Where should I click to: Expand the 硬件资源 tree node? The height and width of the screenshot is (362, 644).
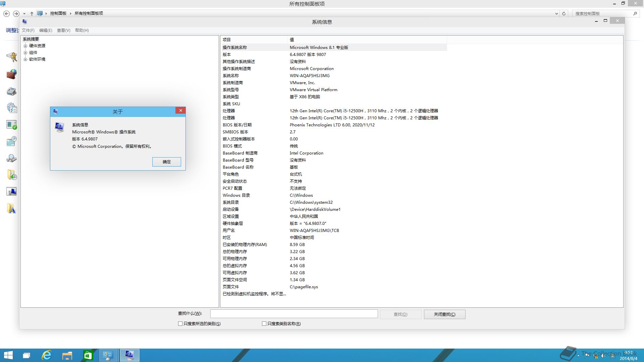click(x=25, y=46)
